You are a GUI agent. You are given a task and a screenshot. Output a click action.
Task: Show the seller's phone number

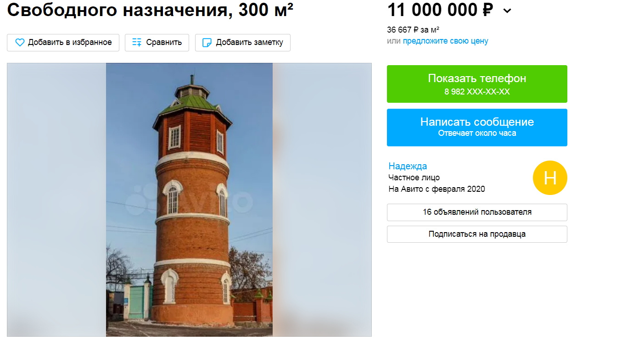[477, 84]
